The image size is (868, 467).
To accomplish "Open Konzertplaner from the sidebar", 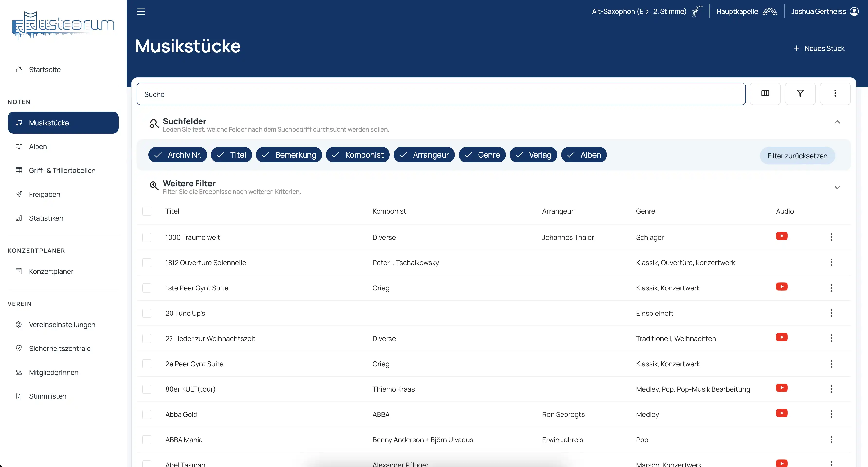I will tap(51, 271).
